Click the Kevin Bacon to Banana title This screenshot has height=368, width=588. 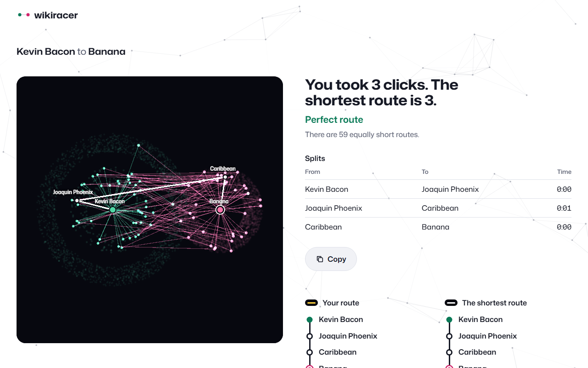[71, 52]
